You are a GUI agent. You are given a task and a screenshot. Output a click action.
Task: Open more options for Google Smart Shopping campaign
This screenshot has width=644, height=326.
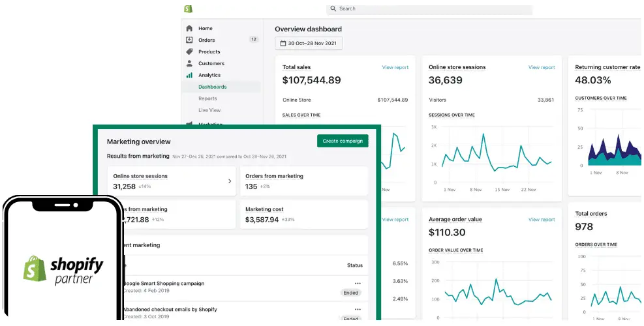(358, 284)
